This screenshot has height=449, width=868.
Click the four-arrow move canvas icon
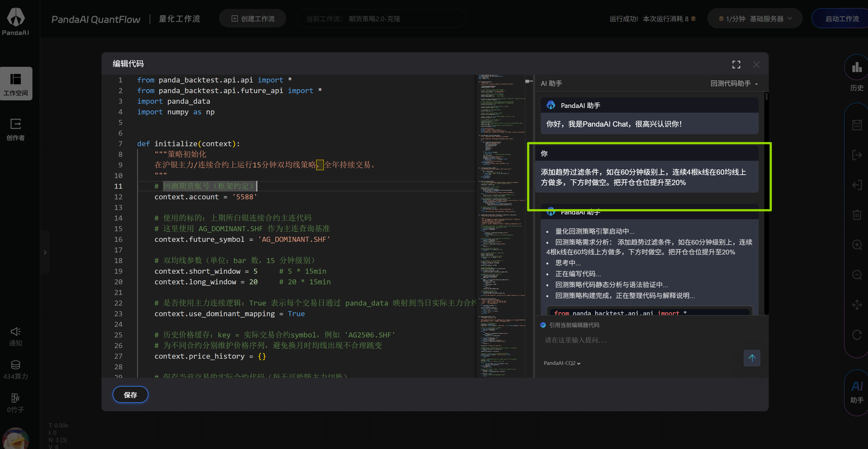[857, 305]
